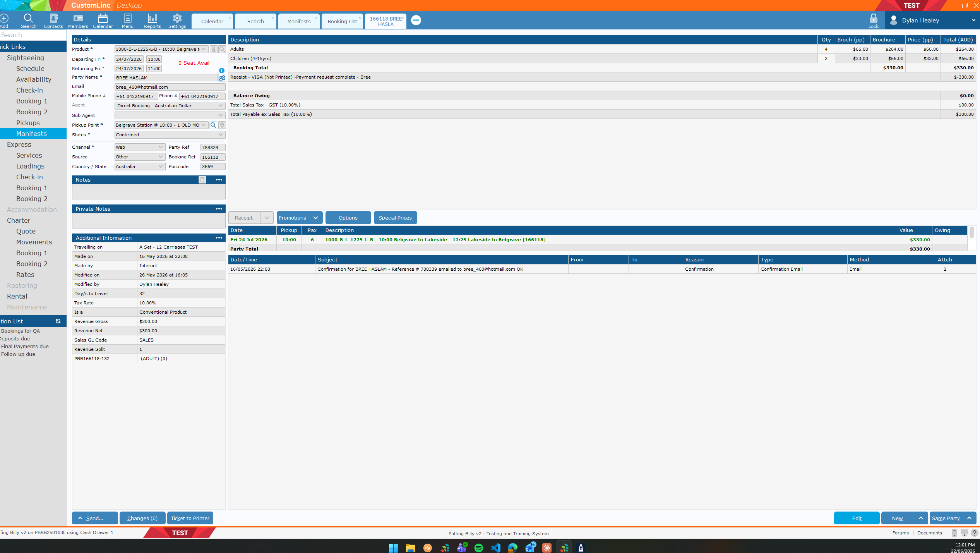Screen dimensions: 980x553
Task: Open Spotify from the taskbar
Action: tap(479, 548)
